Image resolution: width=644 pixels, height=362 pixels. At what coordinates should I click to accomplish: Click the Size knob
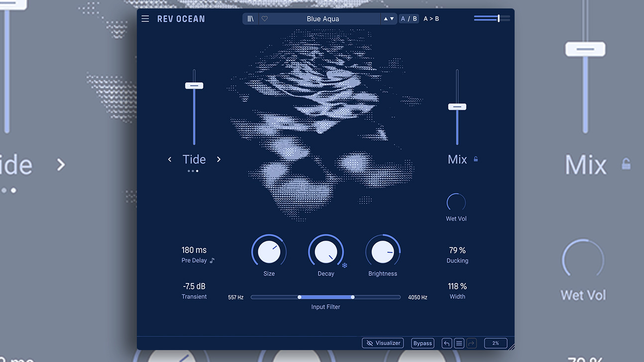click(x=269, y=252)
